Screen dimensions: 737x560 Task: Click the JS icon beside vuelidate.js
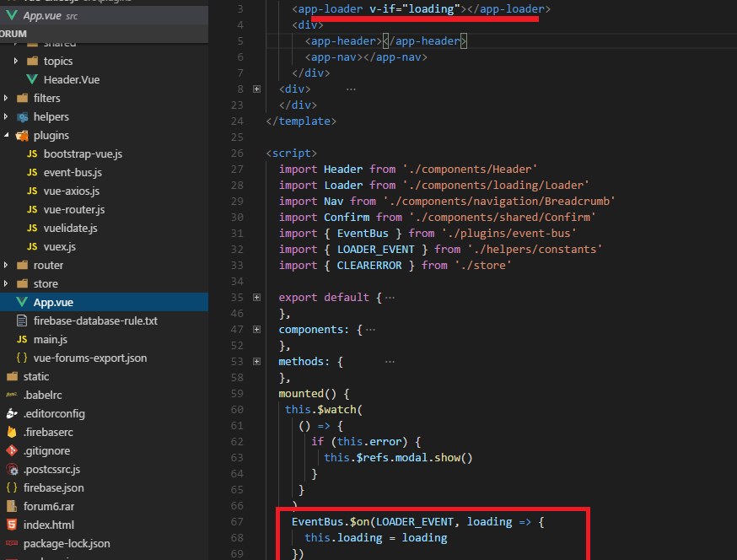32,228
